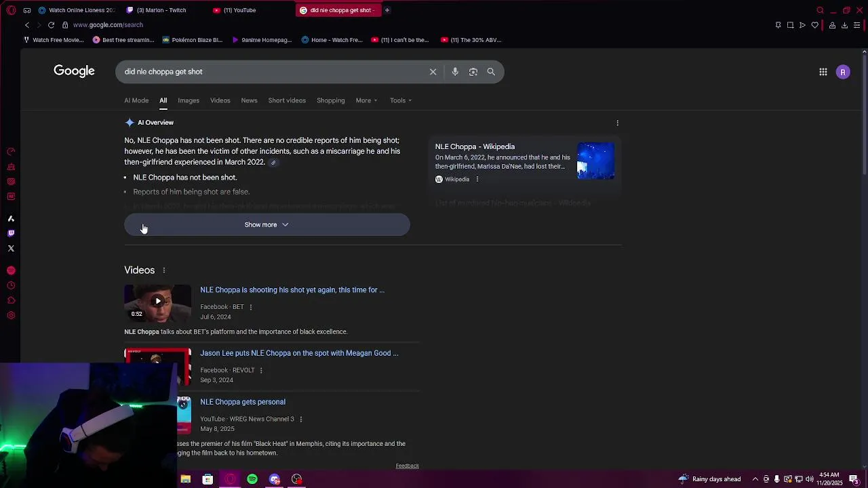Viewport: 868px width, 488px height.
Task: Open the Opera player sidebar icon
Action: pyautogui.click(x=11, y=270)
